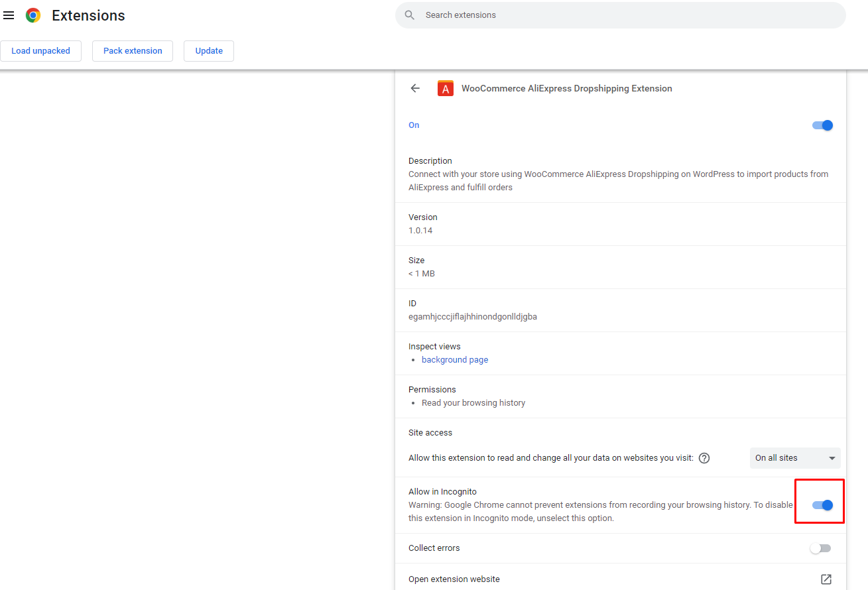Enable the Collect errors toggle
This screenshot has height=590, width=868.
coord(820,548)
